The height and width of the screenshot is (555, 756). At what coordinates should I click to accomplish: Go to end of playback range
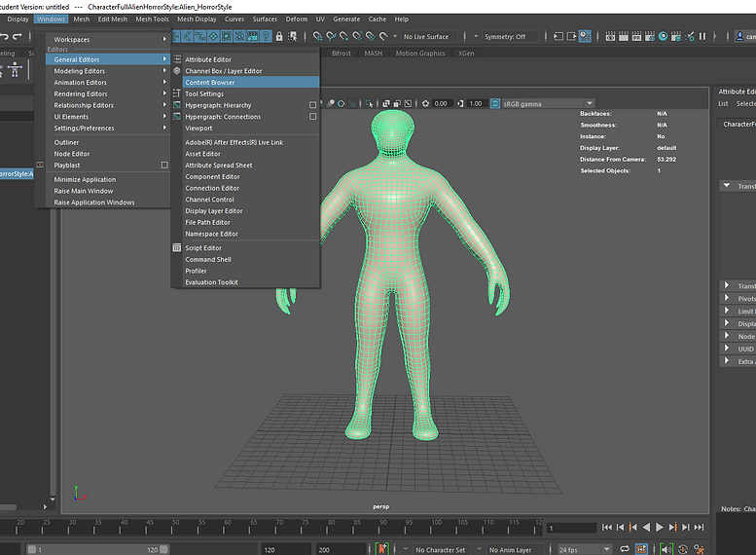tap(700, 528)
